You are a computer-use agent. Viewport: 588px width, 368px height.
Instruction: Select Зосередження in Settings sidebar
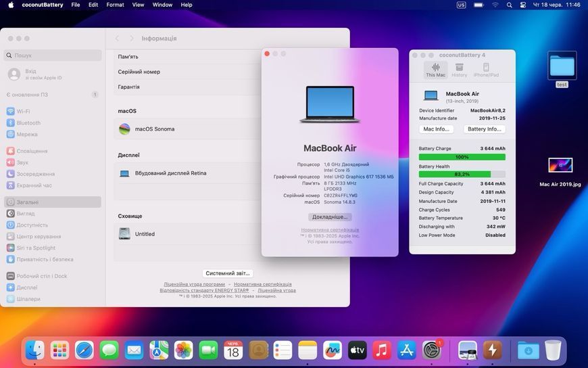[53, 174]
